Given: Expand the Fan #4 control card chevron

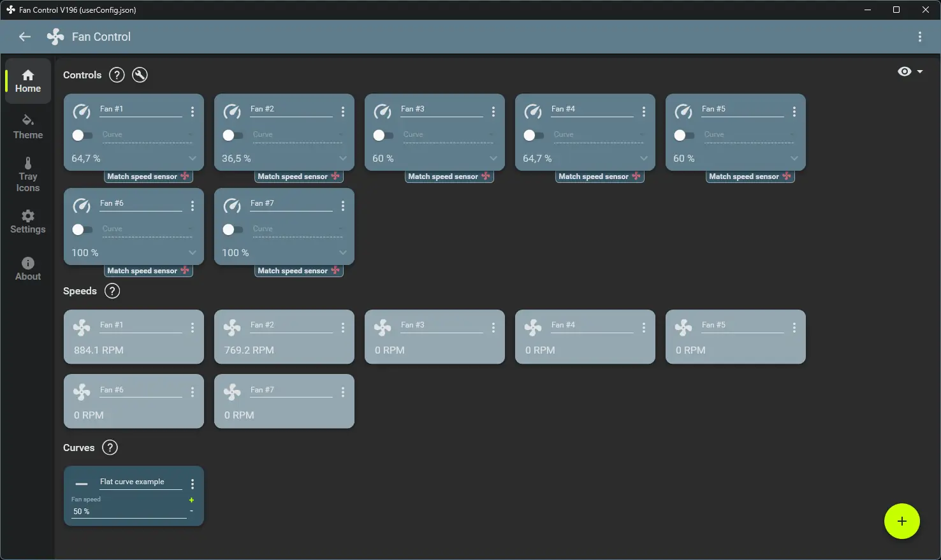Looking at the screenshot, I should 644,159.
